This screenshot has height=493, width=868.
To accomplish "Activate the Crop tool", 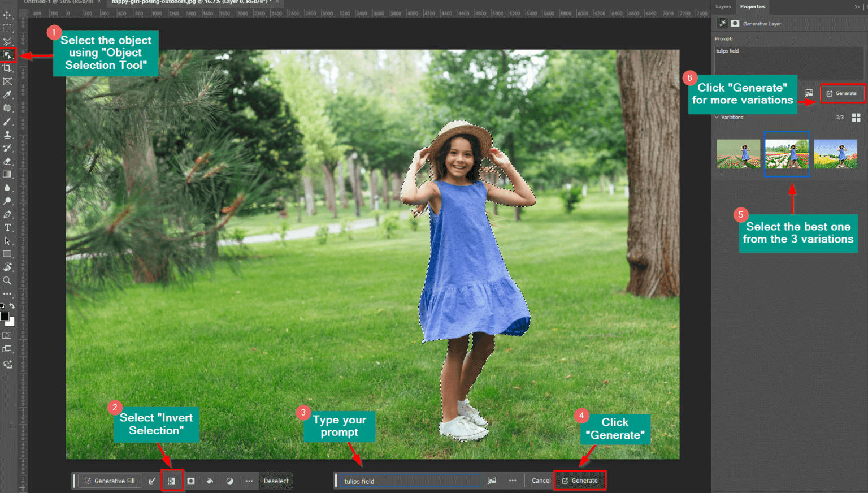I will tap(7, 68).
